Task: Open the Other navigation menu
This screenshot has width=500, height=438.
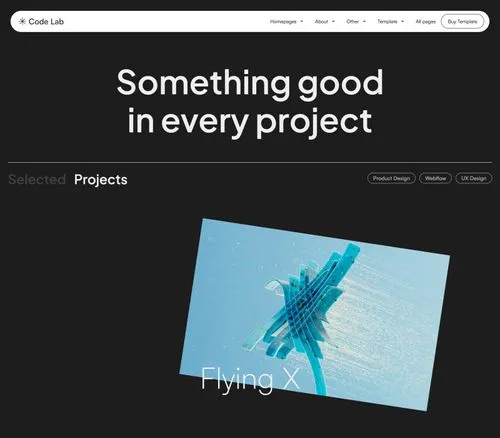Action: pos(353,22)
